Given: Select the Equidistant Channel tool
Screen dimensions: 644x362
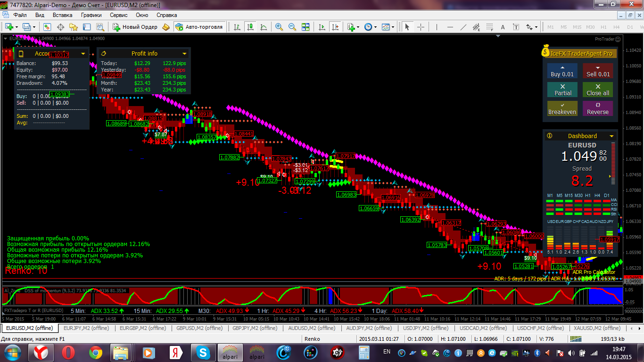Looking at the screenshot, I should [x=476, y=27].
